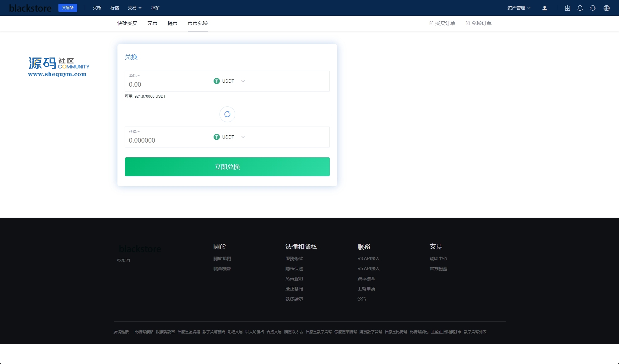
Task: Switch to the 提币 tab
Action: point(172,23)
